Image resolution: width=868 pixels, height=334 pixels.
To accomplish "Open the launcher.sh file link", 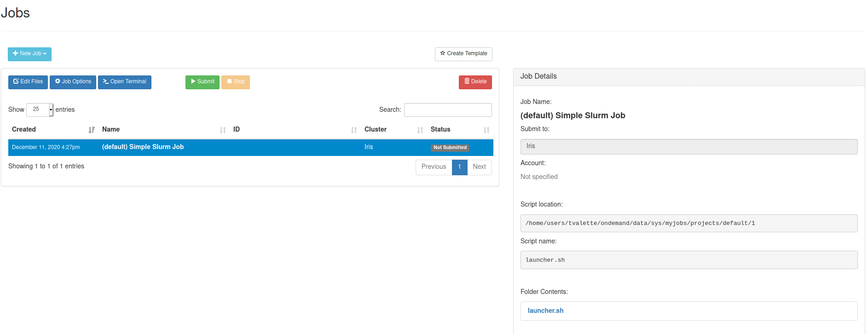I will 545,311.
